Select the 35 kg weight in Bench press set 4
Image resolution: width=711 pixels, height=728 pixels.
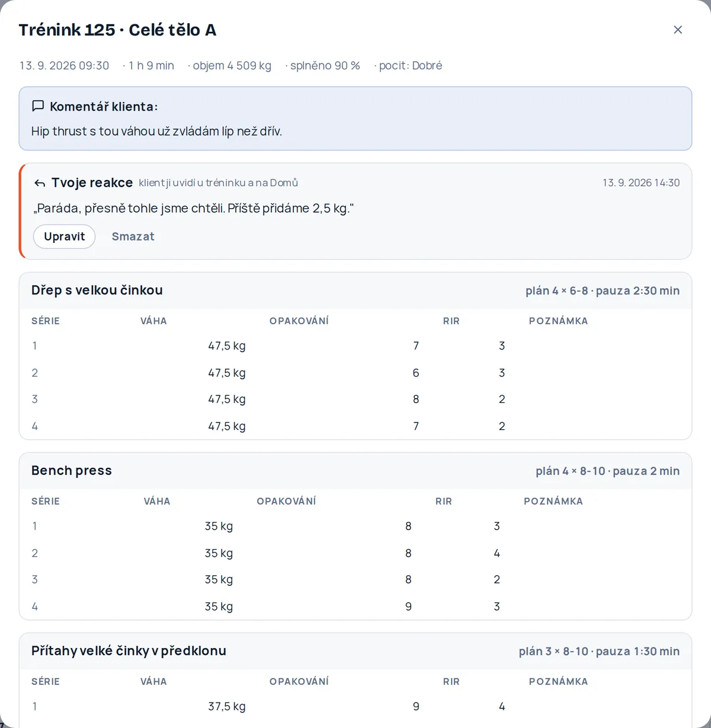pos(219,607)
